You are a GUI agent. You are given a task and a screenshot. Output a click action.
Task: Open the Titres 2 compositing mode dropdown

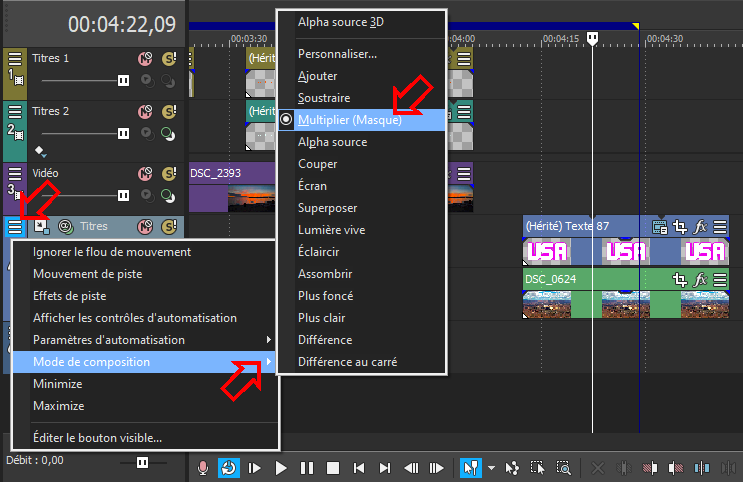point(168,134)
